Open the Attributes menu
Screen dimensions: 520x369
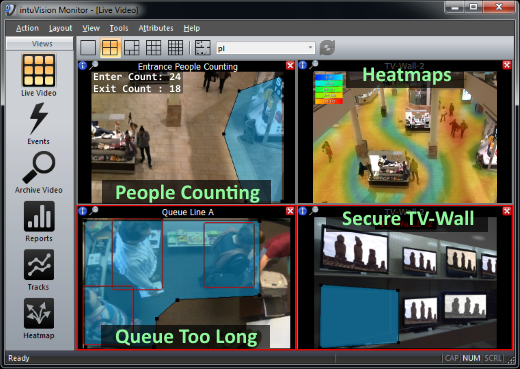[156, 28]
